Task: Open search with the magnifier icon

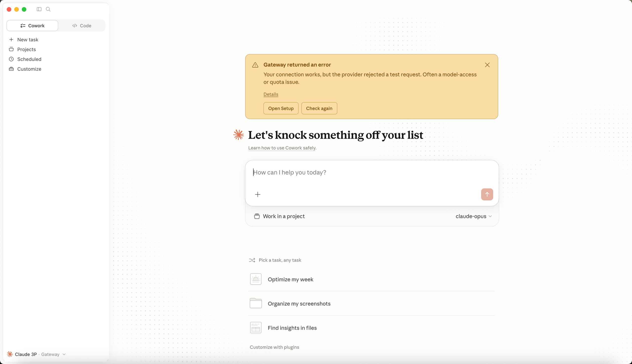Action: point(48,9)
